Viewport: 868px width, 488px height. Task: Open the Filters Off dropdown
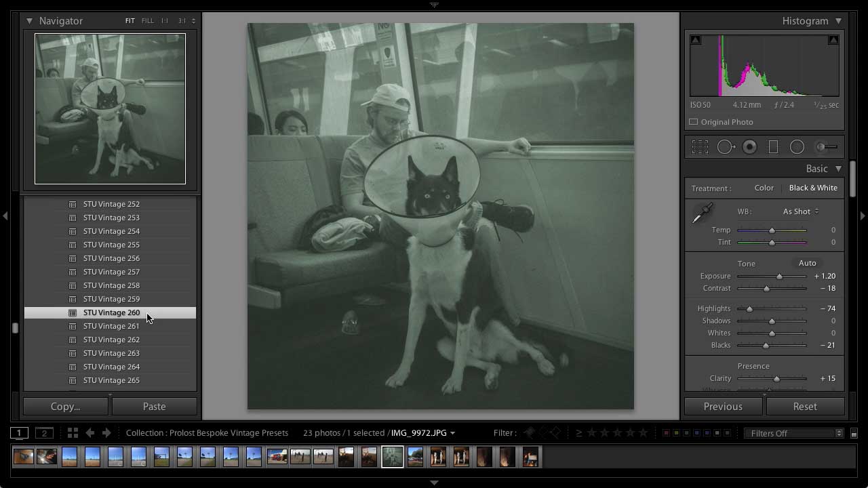(793, 433)
